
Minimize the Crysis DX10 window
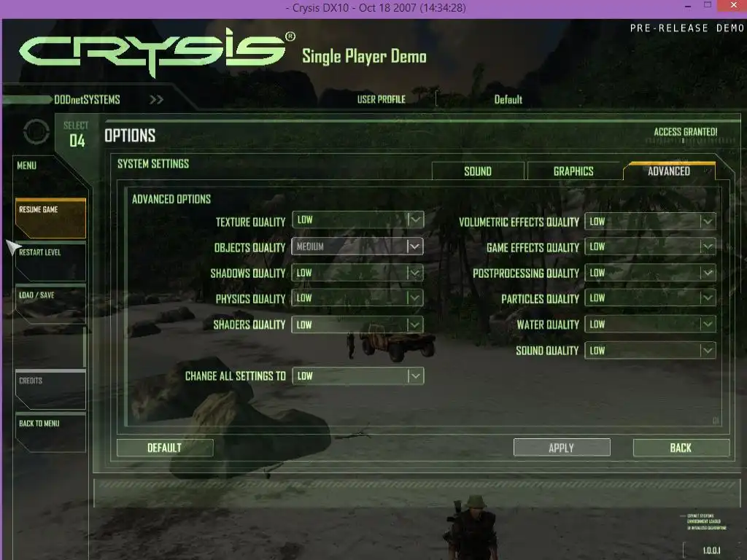coord(688,7)
